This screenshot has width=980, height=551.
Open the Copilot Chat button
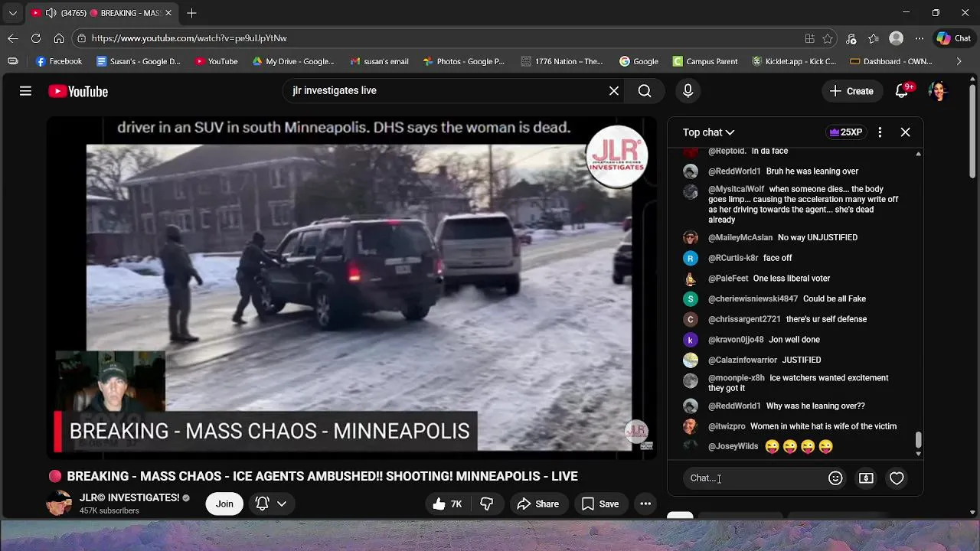coord(953,38)
